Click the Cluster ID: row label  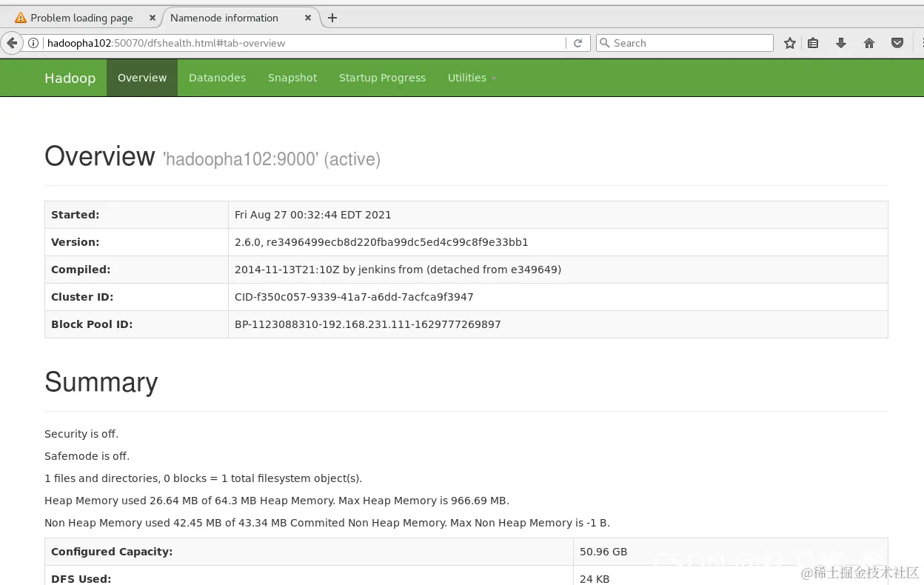(82, 297)
